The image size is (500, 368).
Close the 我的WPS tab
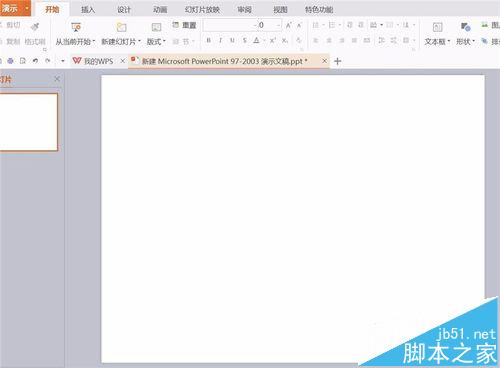click(123, 61)
